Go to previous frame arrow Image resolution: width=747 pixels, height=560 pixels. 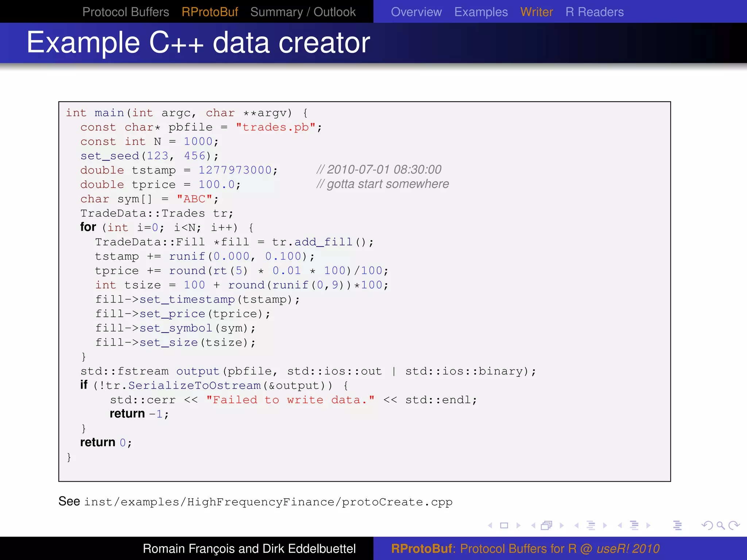point(533,525)
